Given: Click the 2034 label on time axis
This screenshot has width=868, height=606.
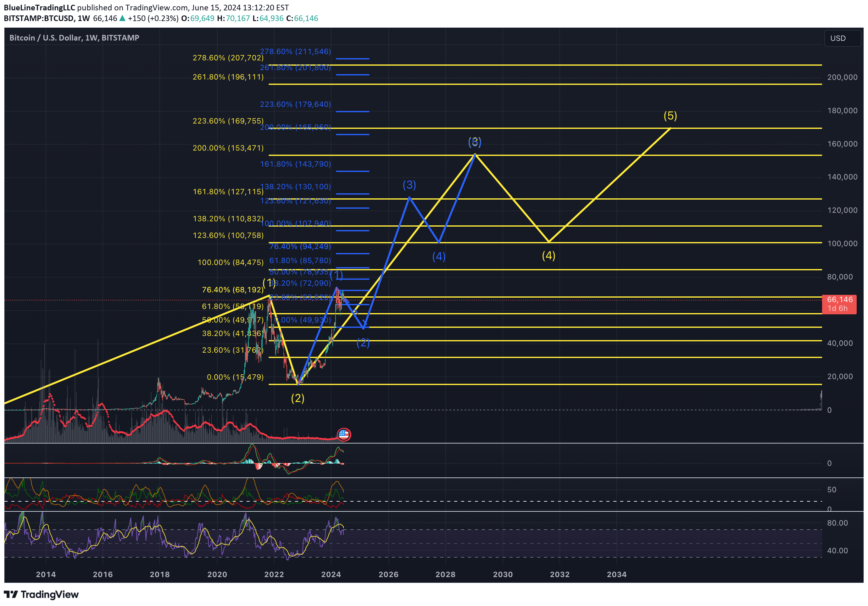Looking at the screenshot, I should pos(617,575).
